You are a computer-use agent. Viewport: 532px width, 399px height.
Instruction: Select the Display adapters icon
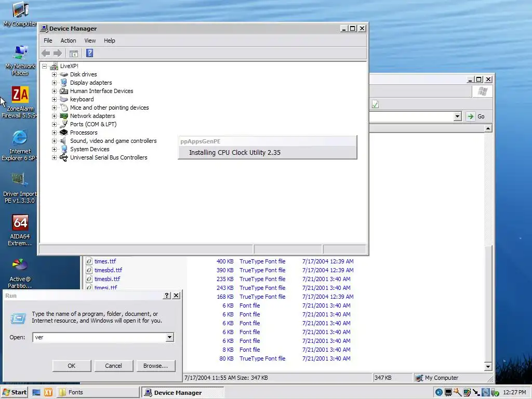63,83
